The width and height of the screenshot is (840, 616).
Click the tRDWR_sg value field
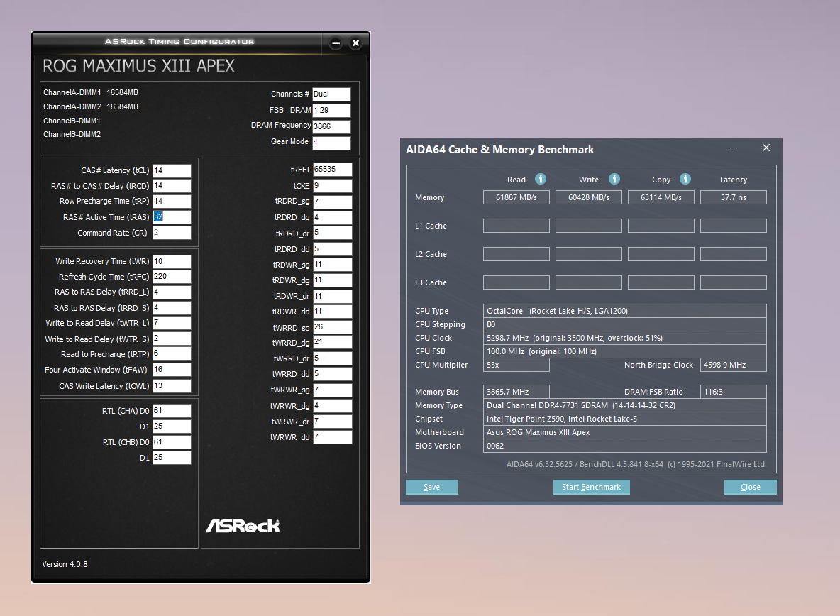(333, 265)
